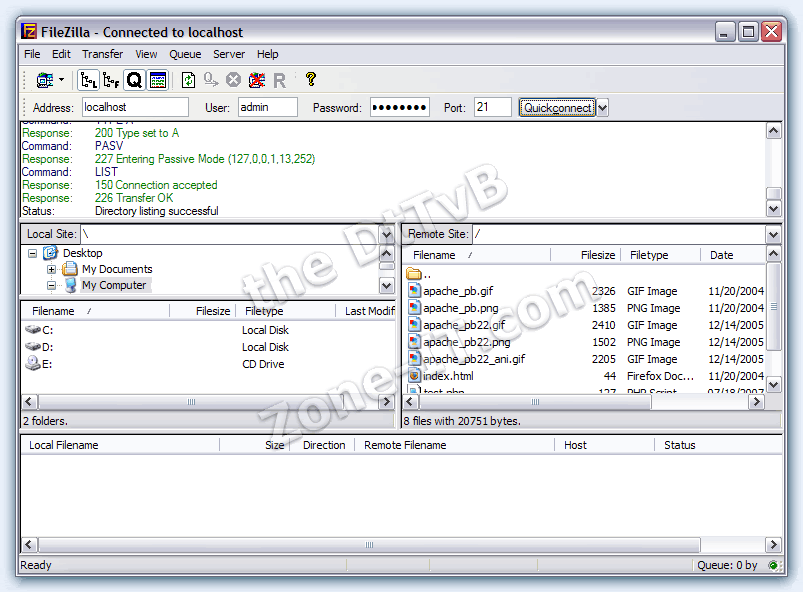Sort local list by Filesize column

(x=202, y=311)
